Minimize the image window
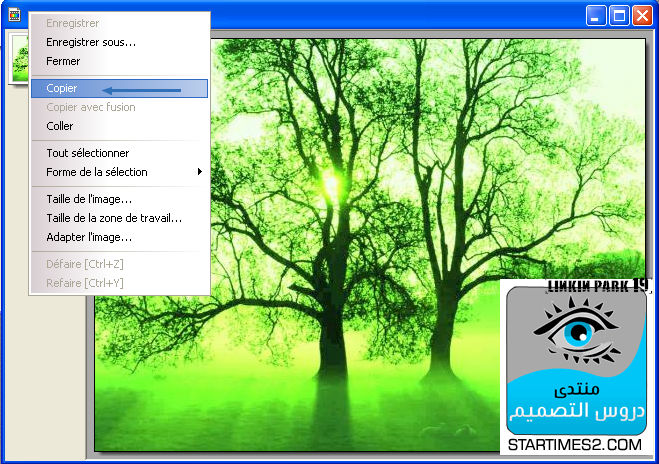The image size is (659, 464). point(597,15)
